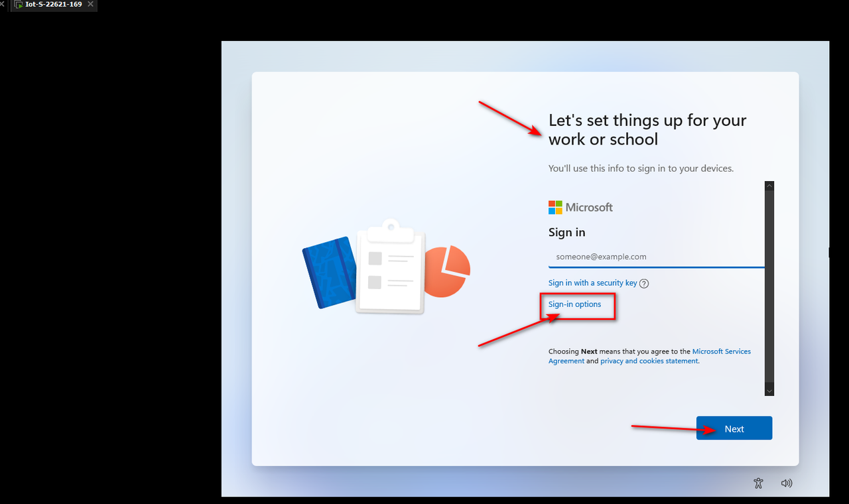Focus the someone@example.com email field
The width and height of the screenshot is (849, 504).
pos(657,257)
